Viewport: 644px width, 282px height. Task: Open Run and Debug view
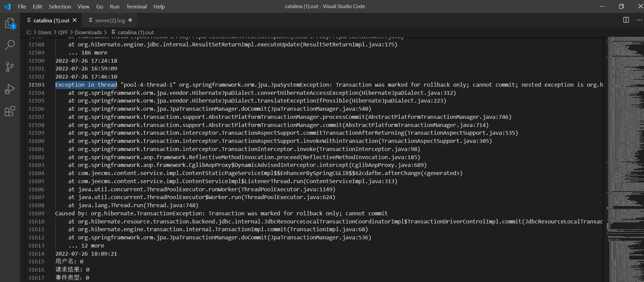[10, 89]
